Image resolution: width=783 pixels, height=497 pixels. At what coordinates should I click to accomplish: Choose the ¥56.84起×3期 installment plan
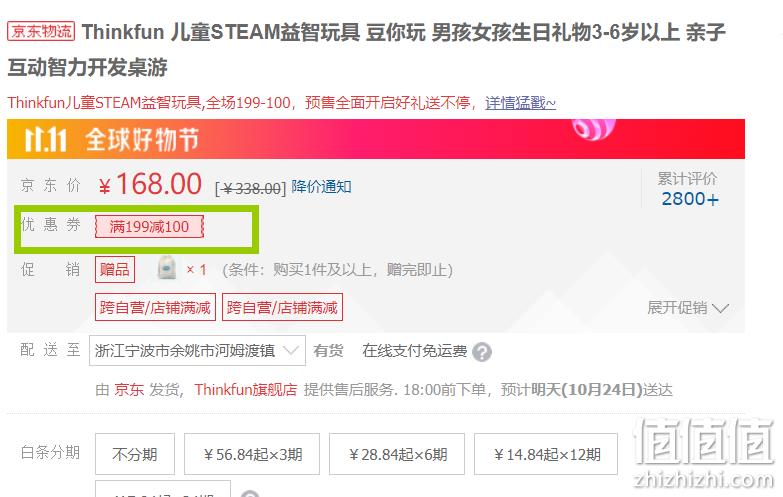pyautogui.click(x=252, y=454)
